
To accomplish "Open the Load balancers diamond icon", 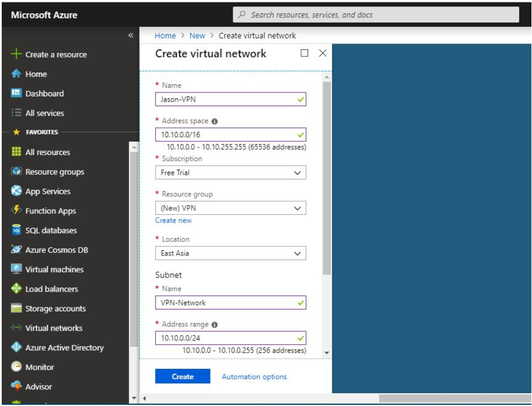I will [16, 289].
